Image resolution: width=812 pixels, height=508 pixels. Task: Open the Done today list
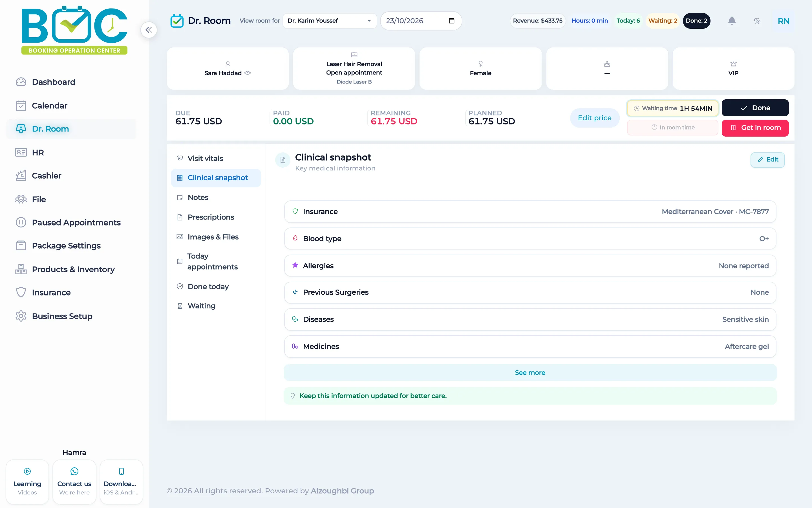[x=216, y=286]
